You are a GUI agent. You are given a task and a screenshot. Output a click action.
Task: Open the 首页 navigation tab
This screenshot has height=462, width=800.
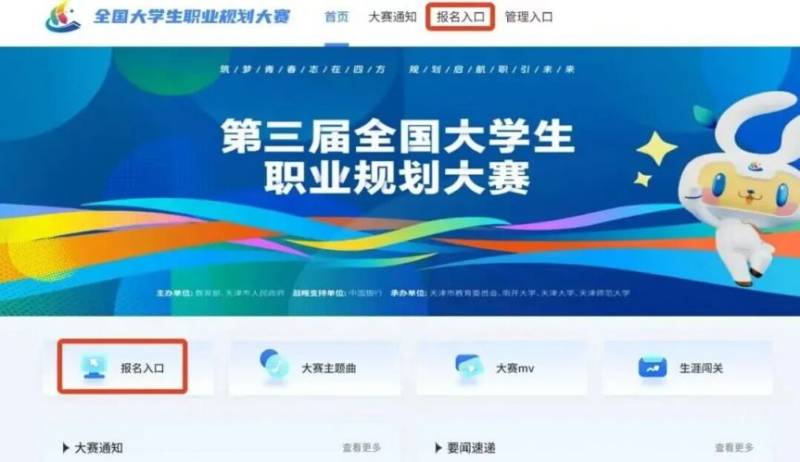337,17
